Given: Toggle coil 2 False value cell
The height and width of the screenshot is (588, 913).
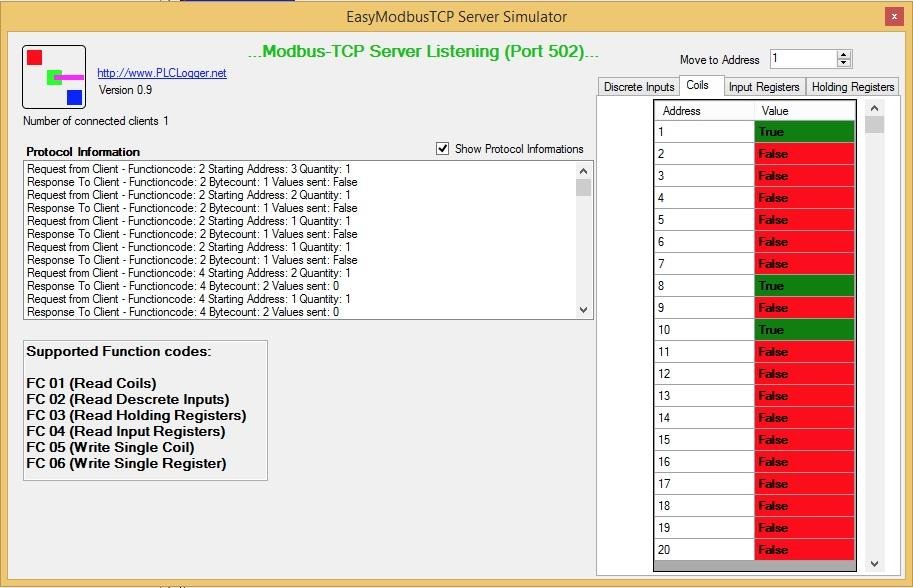Looking at the screenshot, I should tap(804, 154).
